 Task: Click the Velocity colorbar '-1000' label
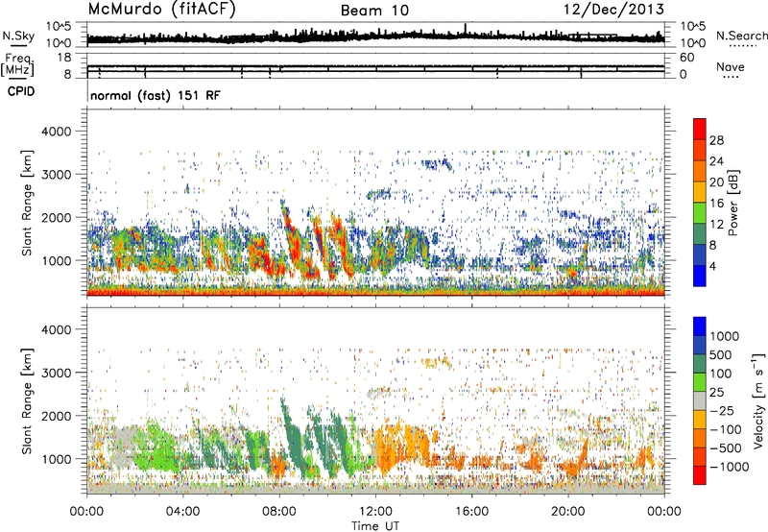(x=729, y=467)
